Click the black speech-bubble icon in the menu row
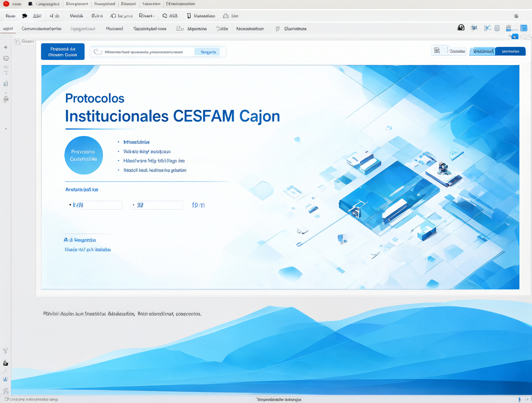This screenshot has height=403, width=532. [25, 16]
